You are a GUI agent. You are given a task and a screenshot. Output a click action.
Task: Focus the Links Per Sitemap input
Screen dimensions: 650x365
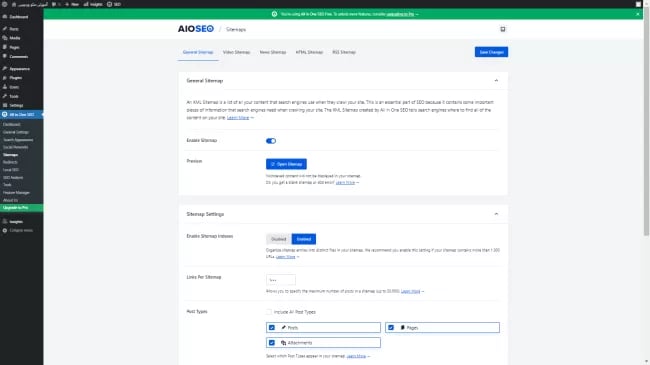pos(281,280)
